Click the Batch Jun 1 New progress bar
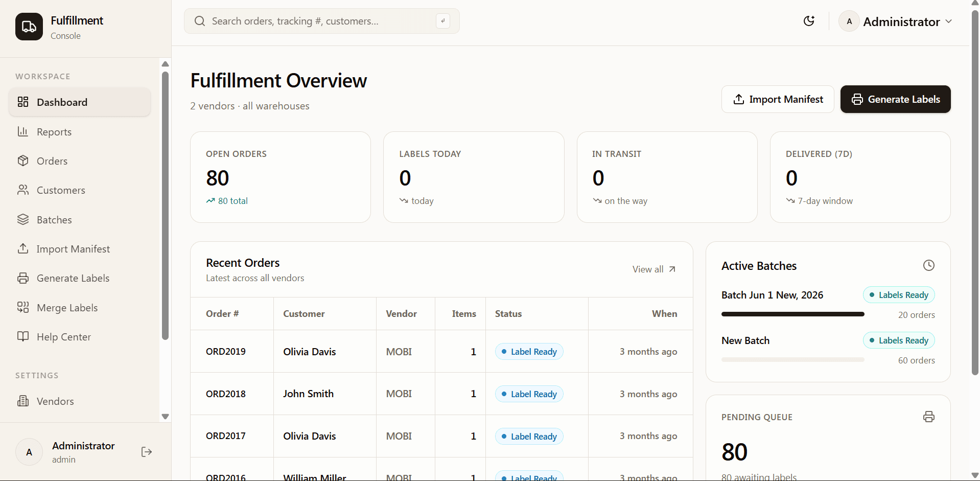Screen dimensions: 980x481 793,314
